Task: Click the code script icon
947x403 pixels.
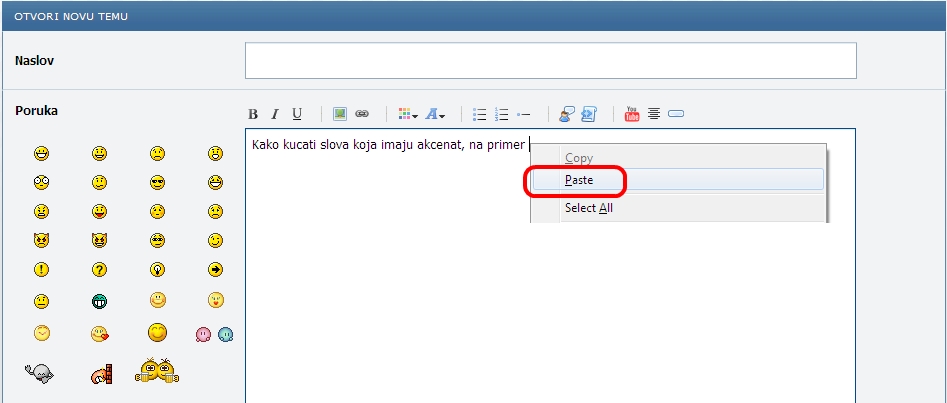Action: click(x=589, y=114)
